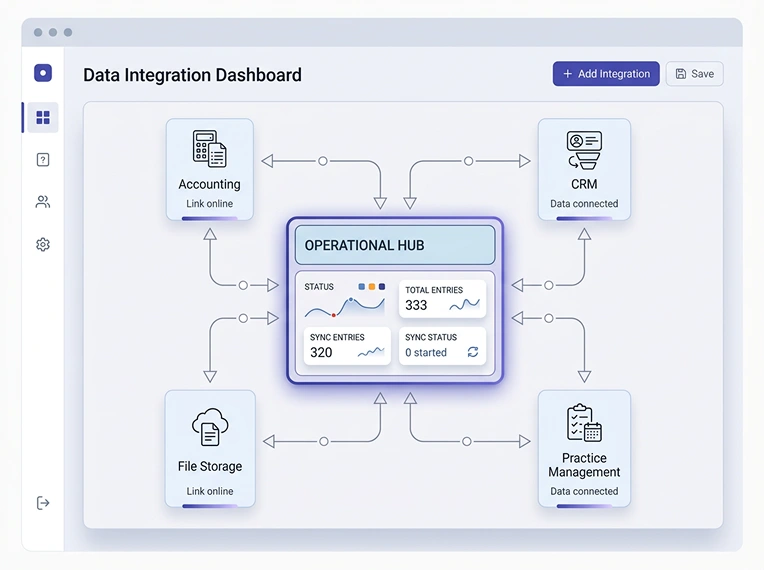Screen dimensions: 764x570
Task: Click 'Link online' under File Storage
Action: click(x=210, y=491)
